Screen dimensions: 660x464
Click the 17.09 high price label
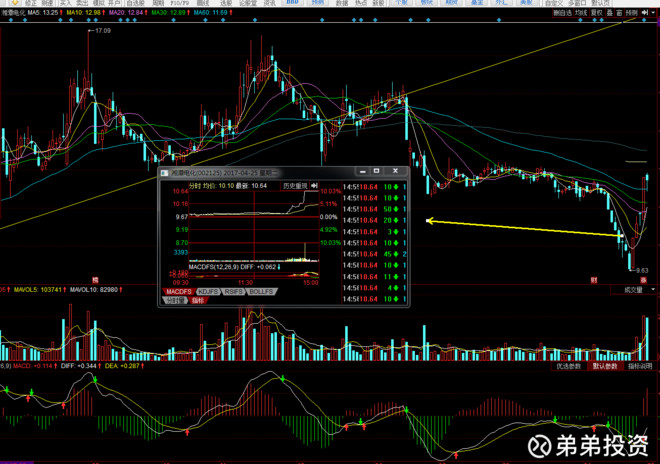point(103,31)
